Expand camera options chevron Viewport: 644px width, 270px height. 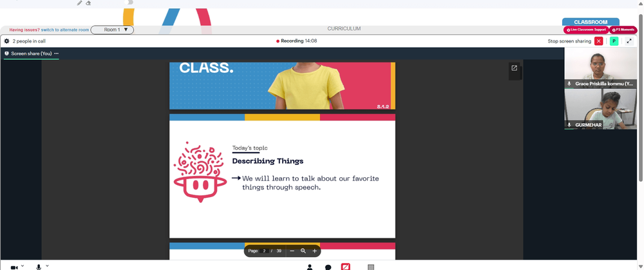pyautogui.click(x=22, y=266)
